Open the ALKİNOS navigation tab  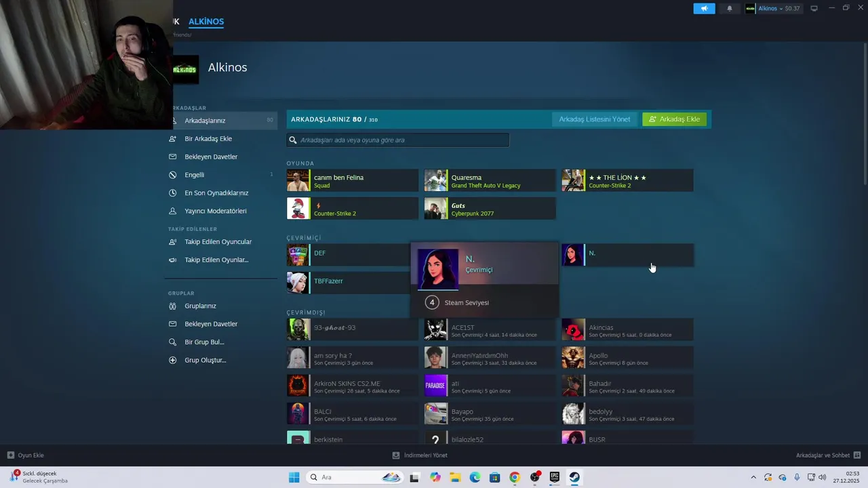point(206,22)
